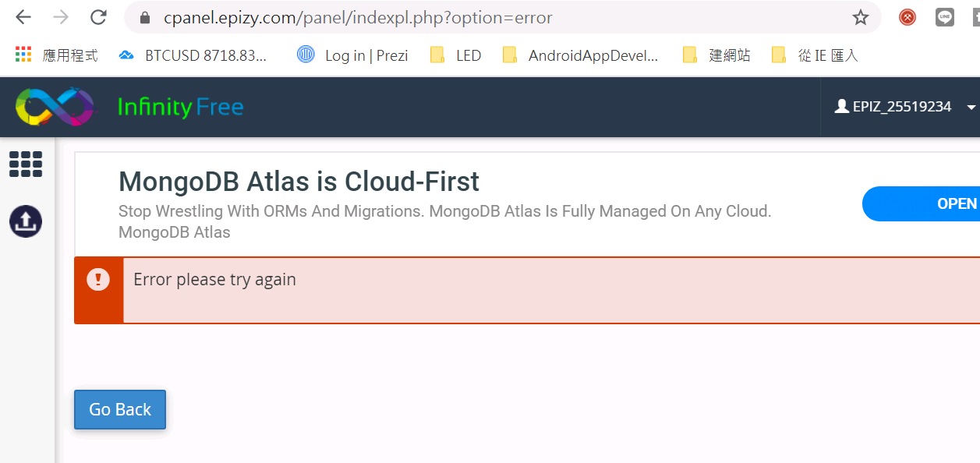This screenshot has height=463, width=980.
Task: Click the InfinityFree infinity logo
Action: 55,107
